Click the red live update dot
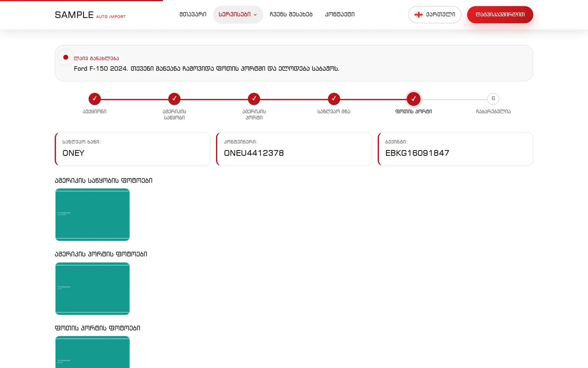The image size is (588, 368). [x=66, y=57]
